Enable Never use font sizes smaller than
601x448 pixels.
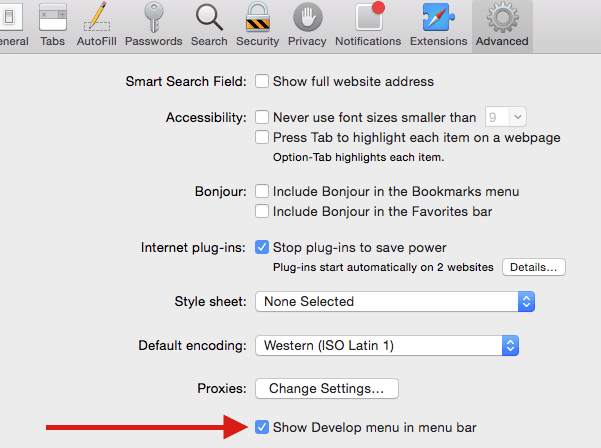tap(262, 117)
